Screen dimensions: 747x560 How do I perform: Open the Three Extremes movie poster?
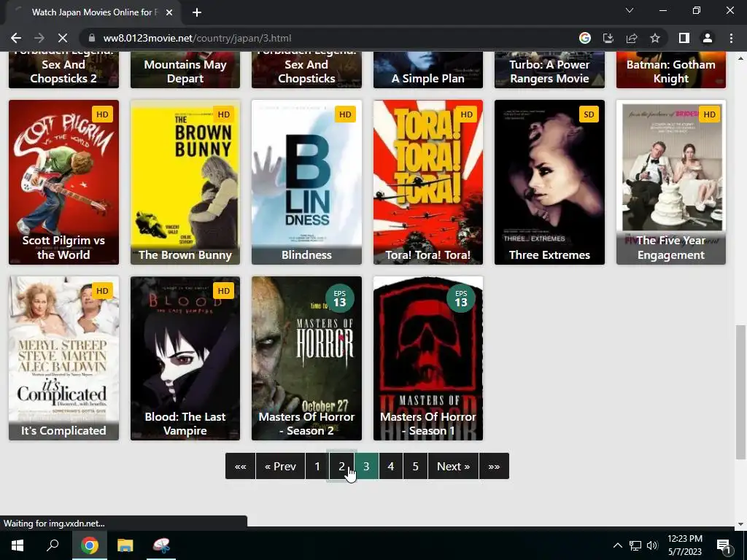pyautogui.click(x=550, y=182)
